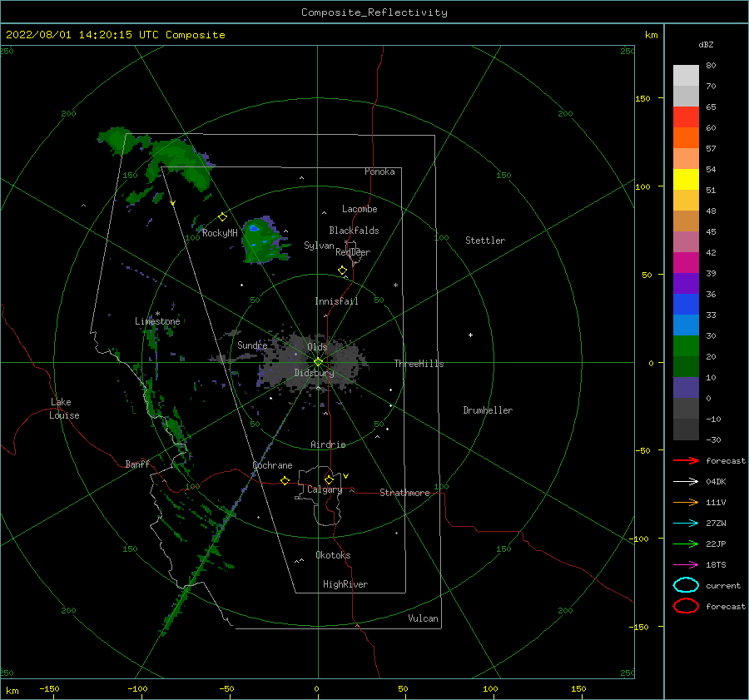Click the yellow radar site marker at Olds
The image size is (749, 700).
[318, 362]
